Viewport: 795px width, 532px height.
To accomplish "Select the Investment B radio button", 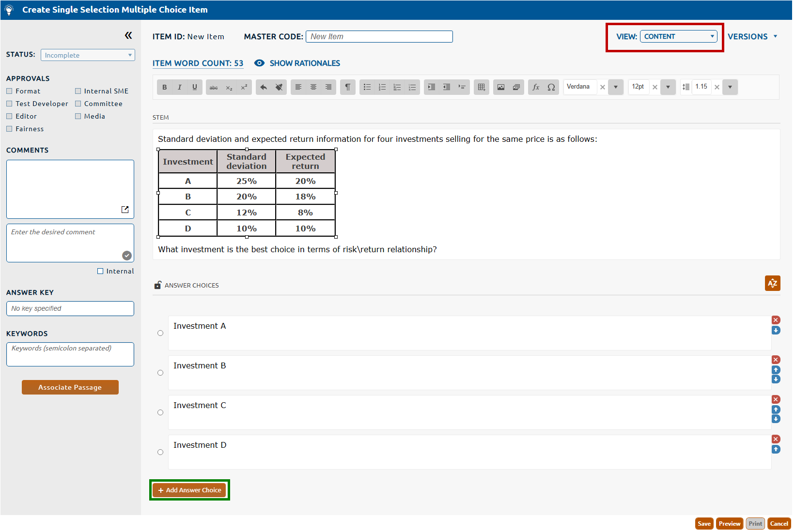I will click(160, 373).
